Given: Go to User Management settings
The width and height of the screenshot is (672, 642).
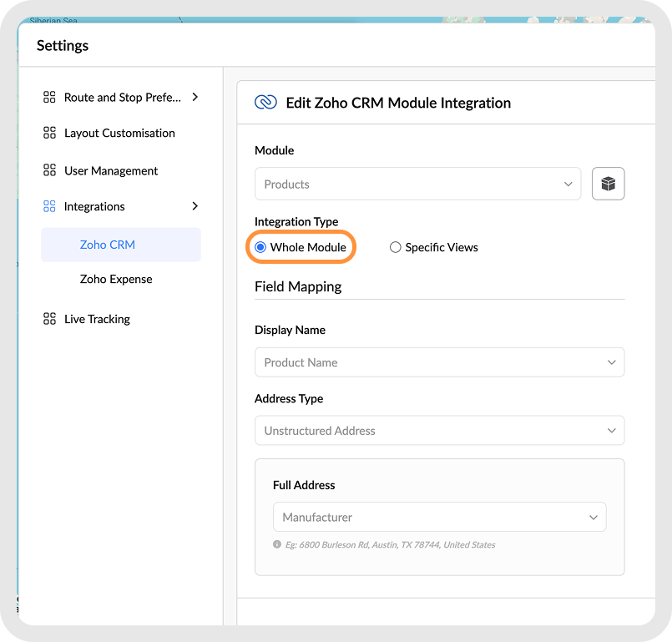Looking at the screenshot, I should (x=111, y=171).
